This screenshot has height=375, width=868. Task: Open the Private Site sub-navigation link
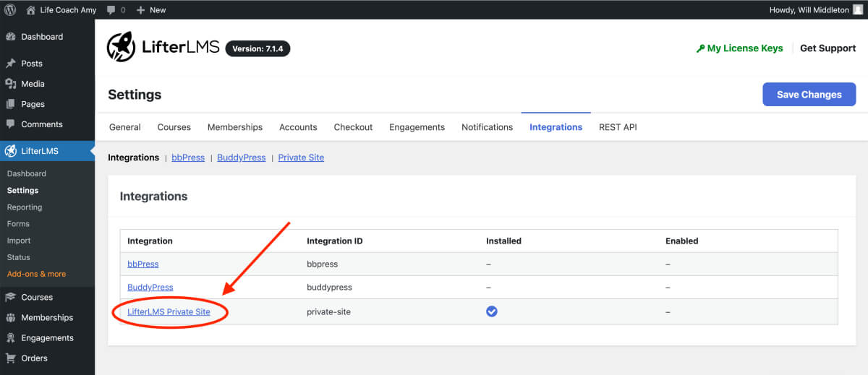(x=301, y=158)
